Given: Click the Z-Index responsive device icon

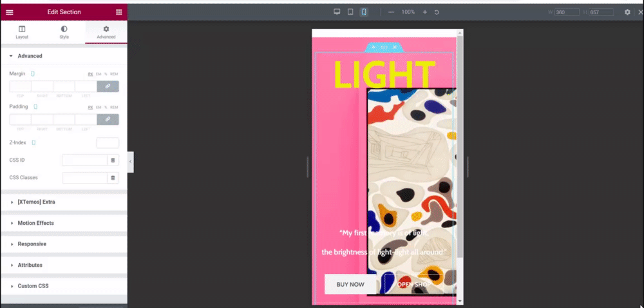Looking at the screenshot, I should pos(33,142).
